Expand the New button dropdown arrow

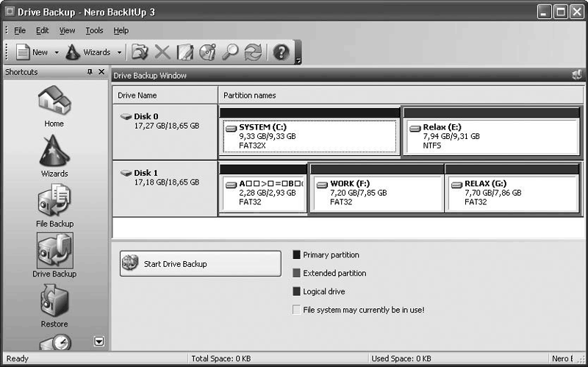tap(57, 52)
